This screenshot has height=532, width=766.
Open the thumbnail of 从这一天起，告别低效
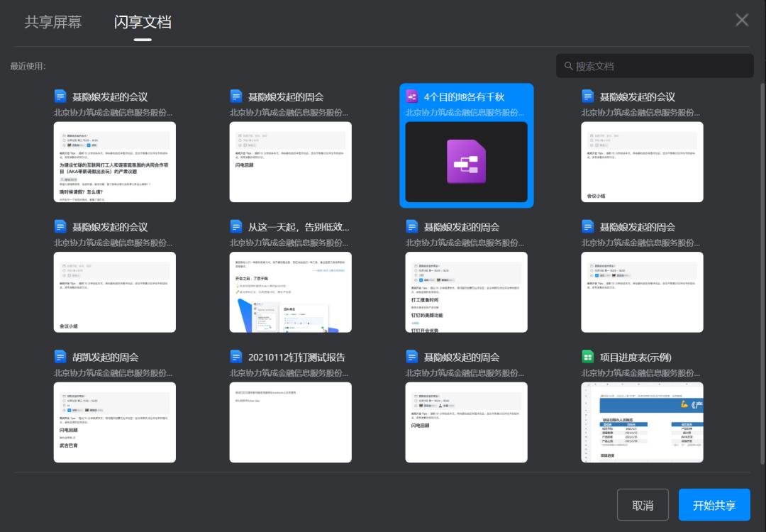pos(290,292)
